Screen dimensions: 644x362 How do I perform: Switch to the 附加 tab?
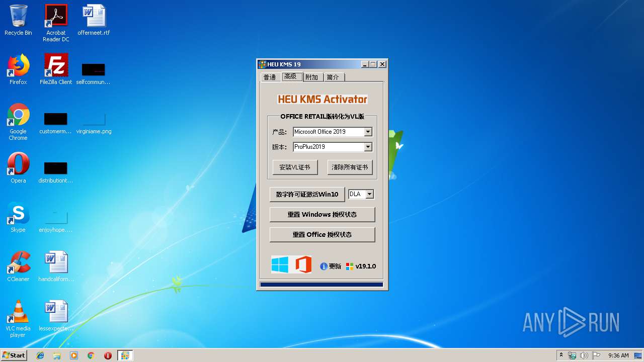[x=312, y=77]
